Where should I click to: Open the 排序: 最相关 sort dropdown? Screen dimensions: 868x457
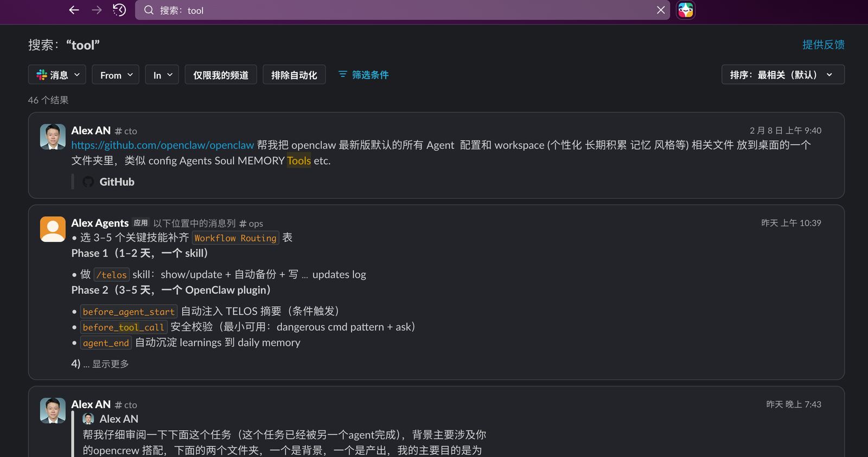tap(783, 75)
